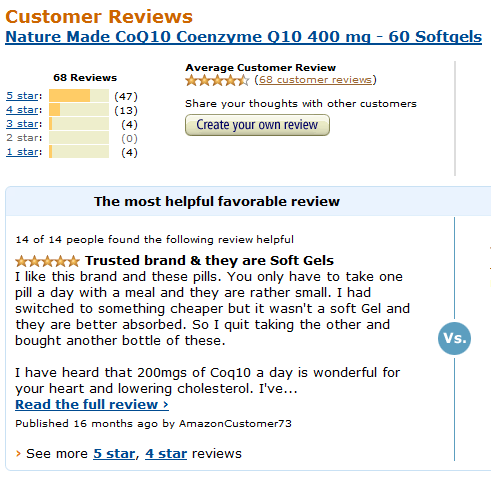Click the 5 star rating filter link
This screenshot has height=483, width=491.
(x=22, y=96)
